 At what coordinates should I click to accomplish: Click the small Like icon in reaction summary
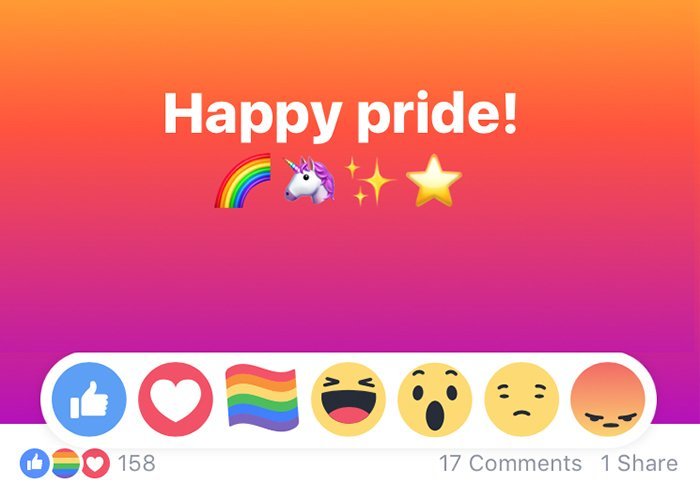pyautogui.click(x=34, y=463)
